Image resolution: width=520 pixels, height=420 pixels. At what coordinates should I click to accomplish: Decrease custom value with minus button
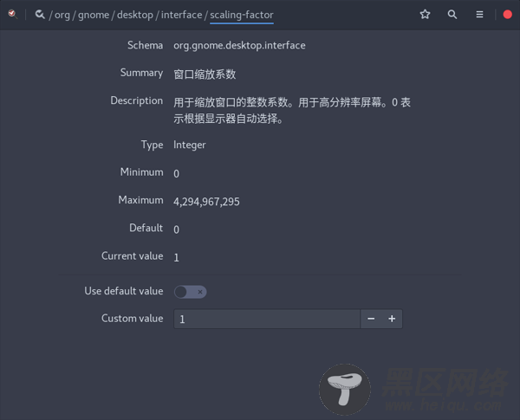[371, 319]
